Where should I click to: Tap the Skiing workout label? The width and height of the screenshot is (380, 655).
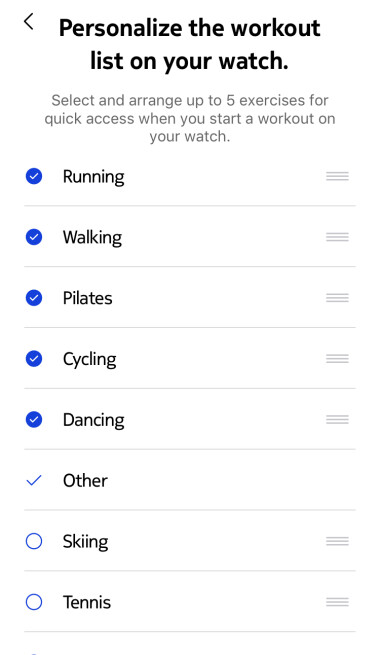86,542
